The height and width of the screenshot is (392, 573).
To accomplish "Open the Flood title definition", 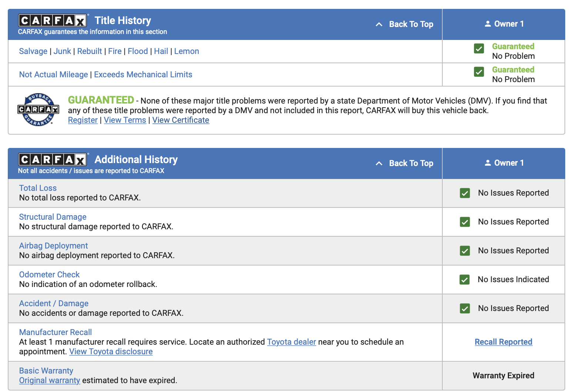I will [x=138, y=51].
